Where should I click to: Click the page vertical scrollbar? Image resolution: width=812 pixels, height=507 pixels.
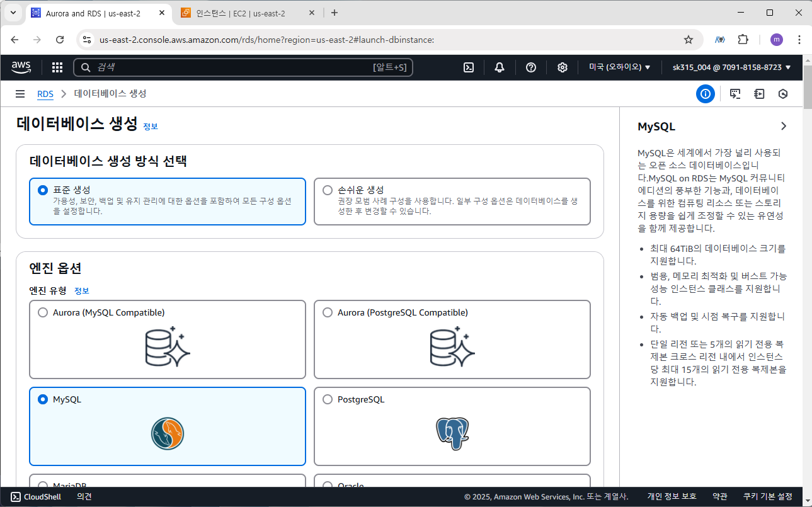tap(808, 86)
